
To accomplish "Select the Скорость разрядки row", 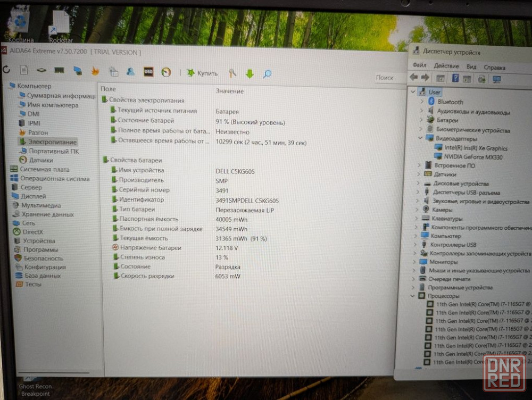I will (x=177, y=276).
